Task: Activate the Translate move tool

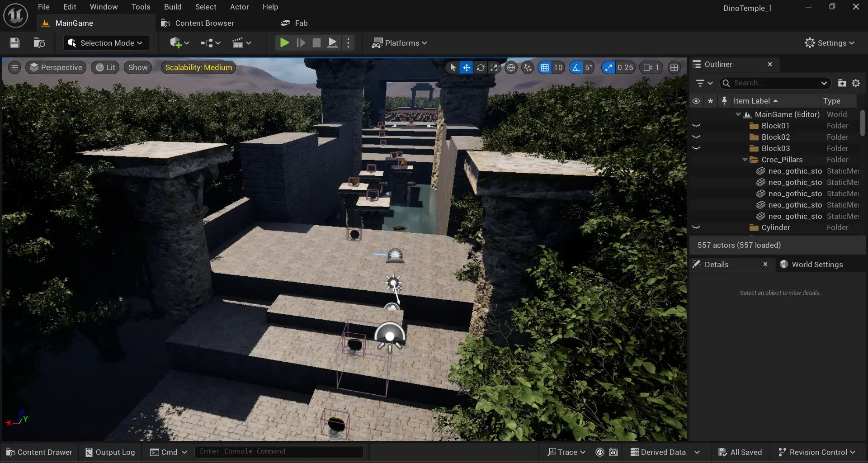Action: click(x=466, y=67)
